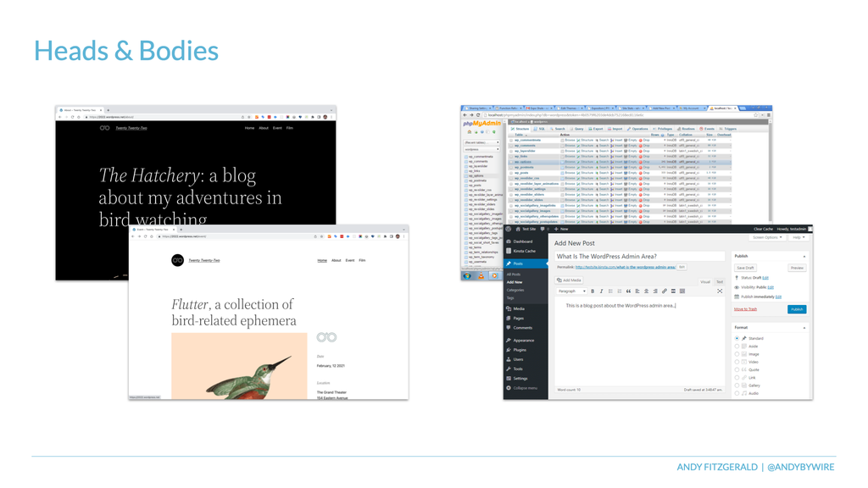This screenshot has height=488, width=868.
Task: Collapse the Publish panel arrow
Action: tap(804, 256)
